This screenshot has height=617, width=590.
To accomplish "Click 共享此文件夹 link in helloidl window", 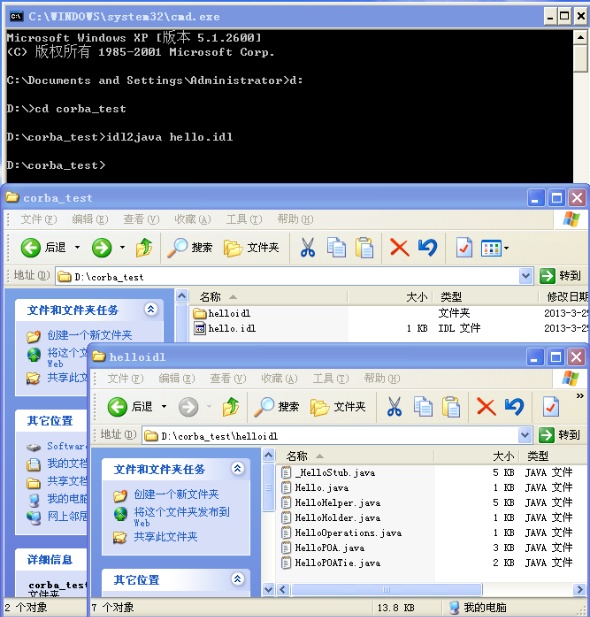I will (x=165, y=537).
